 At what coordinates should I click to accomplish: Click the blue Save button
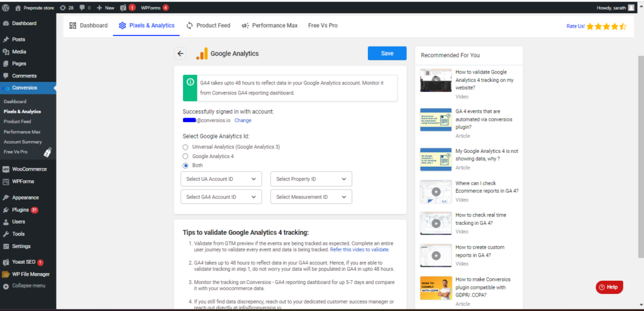tap(387, 54)
